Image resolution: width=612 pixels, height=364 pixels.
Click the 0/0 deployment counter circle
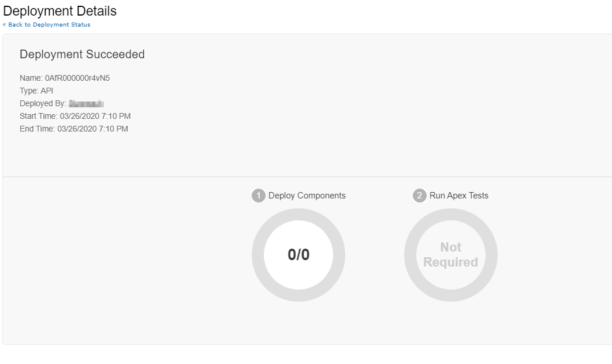(x=298, y=255)
